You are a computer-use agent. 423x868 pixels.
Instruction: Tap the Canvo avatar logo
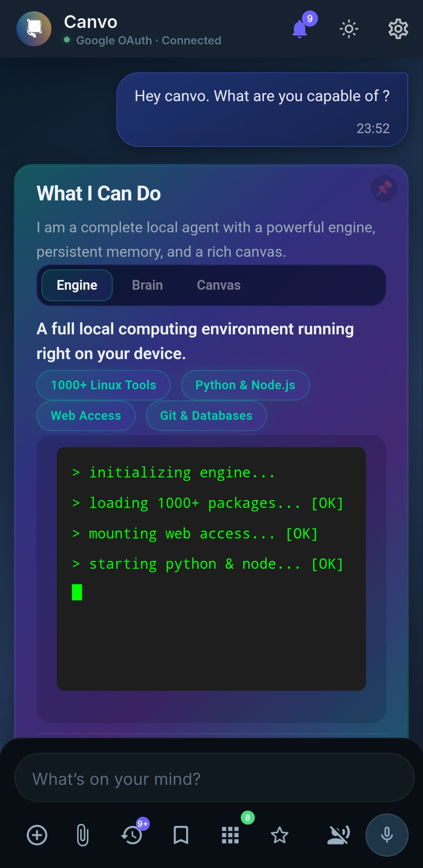[34, 29]
